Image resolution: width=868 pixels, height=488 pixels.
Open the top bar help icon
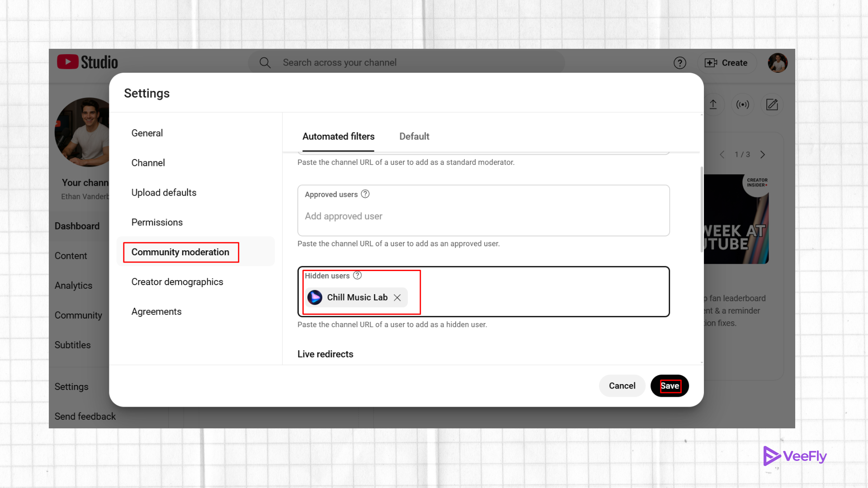(x=679, y=63)
